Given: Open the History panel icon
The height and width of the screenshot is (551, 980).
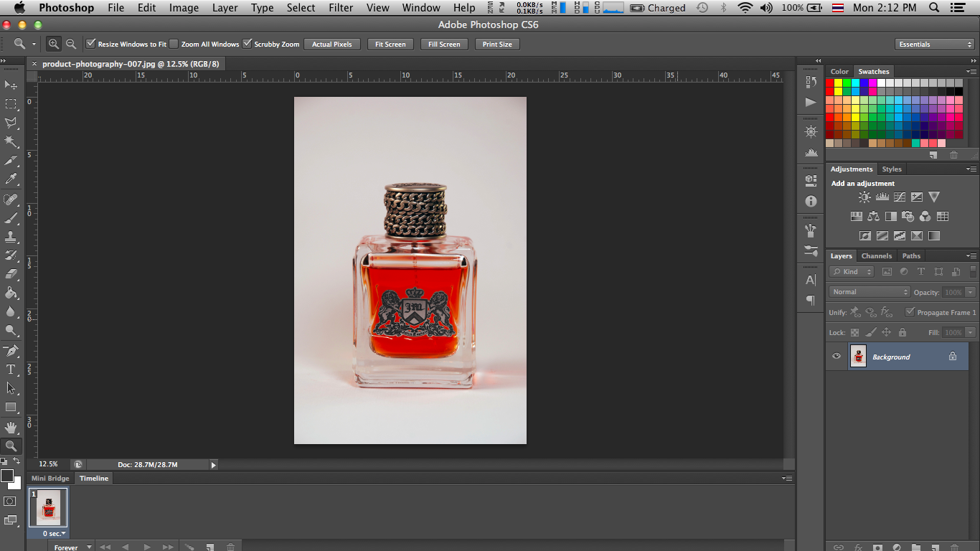Looking at the screenshot, I should tap(811, 83).
